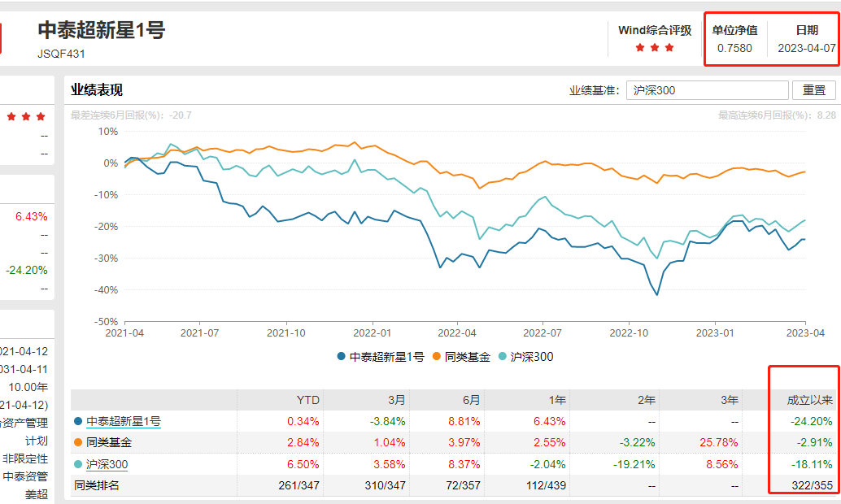
Task: Toggle the 中泰超新星1号 legend series
Action: [380, 357]
